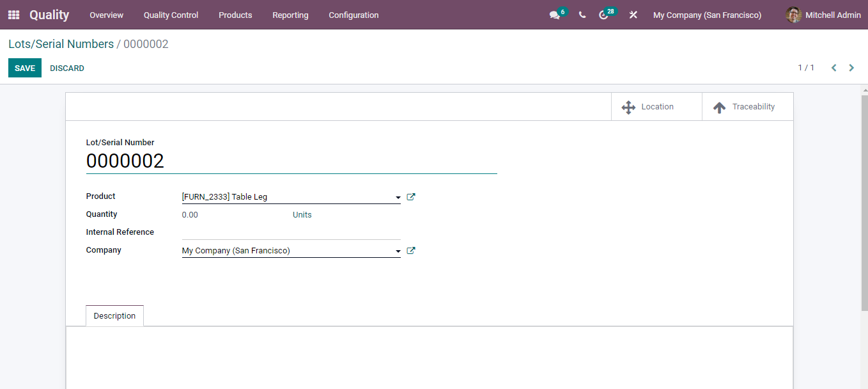Image resolution: width=868 pixels, height=389 pixels.
Task: Click Mitchell Admin profile avatar
Action: coord(793,14)
